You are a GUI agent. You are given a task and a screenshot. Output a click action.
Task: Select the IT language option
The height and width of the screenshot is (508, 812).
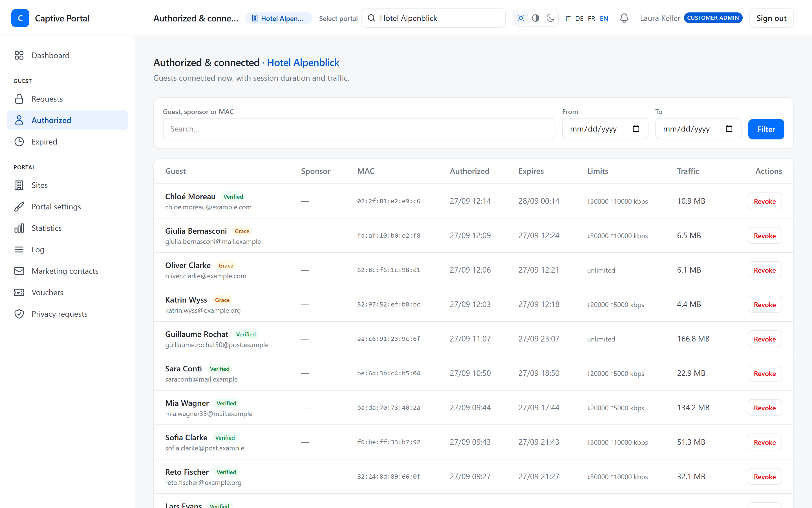pos(568,18)
